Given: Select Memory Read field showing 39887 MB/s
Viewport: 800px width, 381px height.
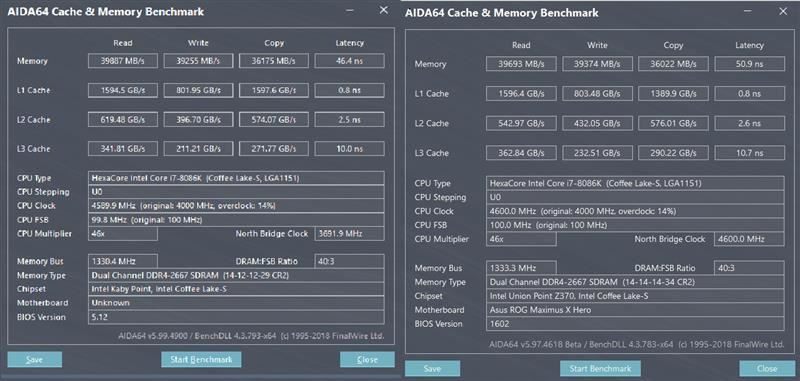Looking at the screenshot, I should click(x=122, y=61).
